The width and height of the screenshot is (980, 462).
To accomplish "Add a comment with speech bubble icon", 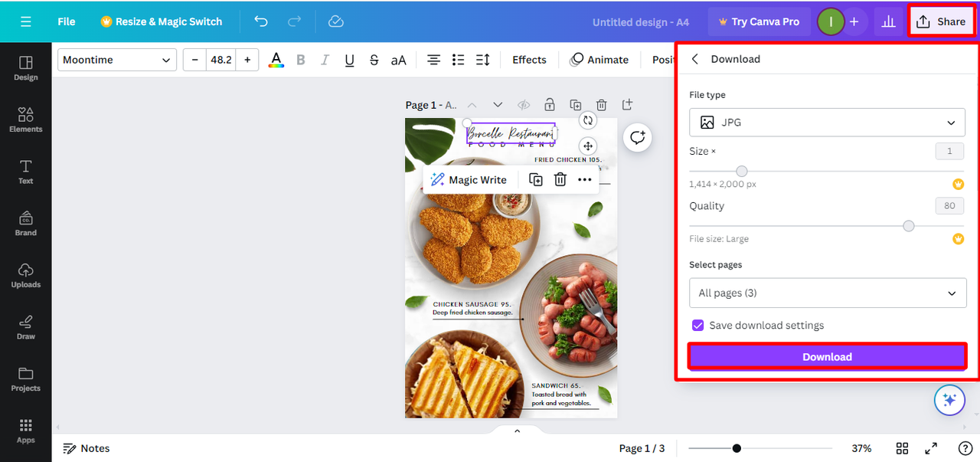I will [637, 138].
